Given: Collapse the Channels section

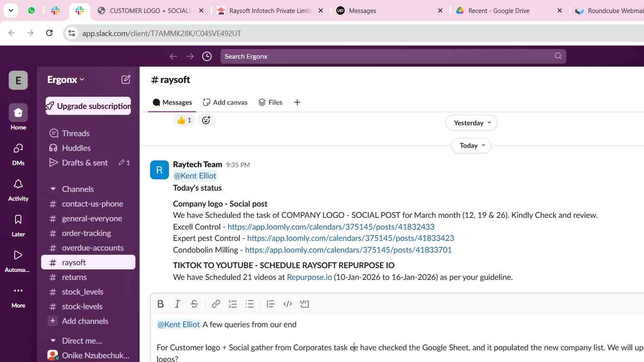Looking at the screenshot, I should [x=53, y=189].
